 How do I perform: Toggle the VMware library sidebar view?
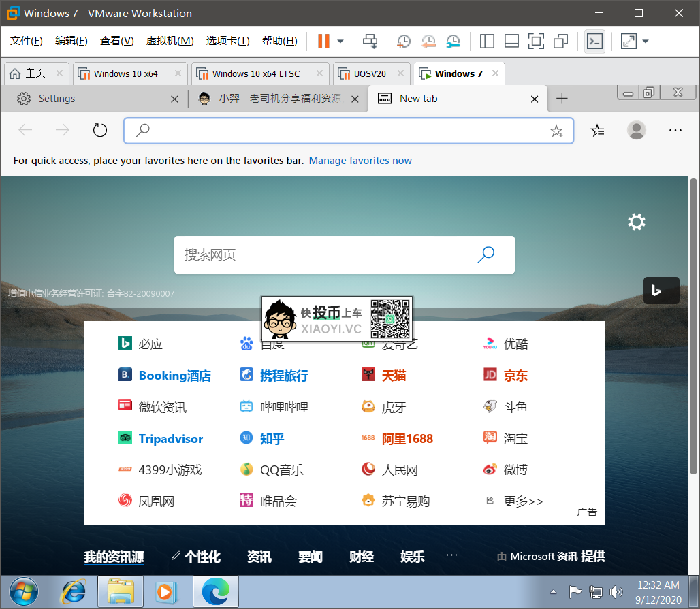coord(487,42)
